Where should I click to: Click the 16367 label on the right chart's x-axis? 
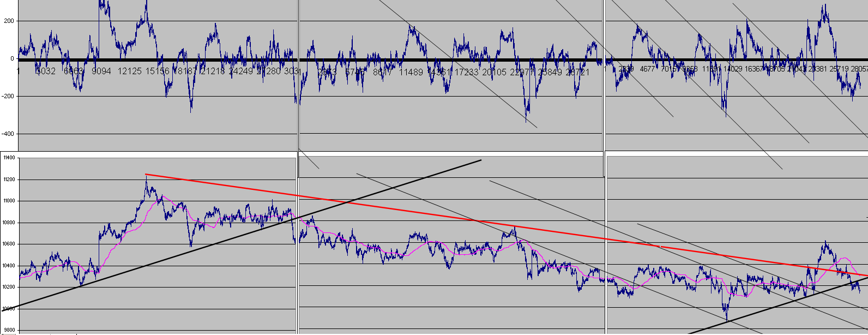pos(754,69)
